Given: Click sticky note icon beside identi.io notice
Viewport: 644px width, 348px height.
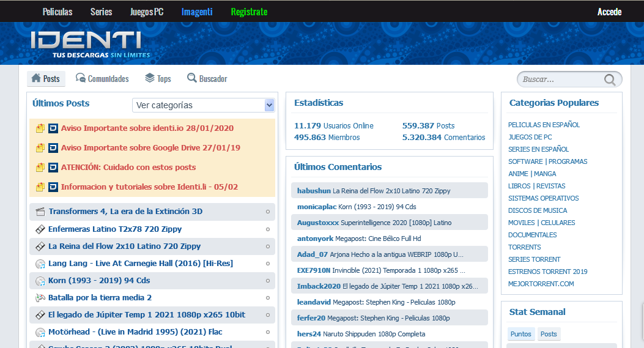Looking at the screenshot, I should coord(40,128).
